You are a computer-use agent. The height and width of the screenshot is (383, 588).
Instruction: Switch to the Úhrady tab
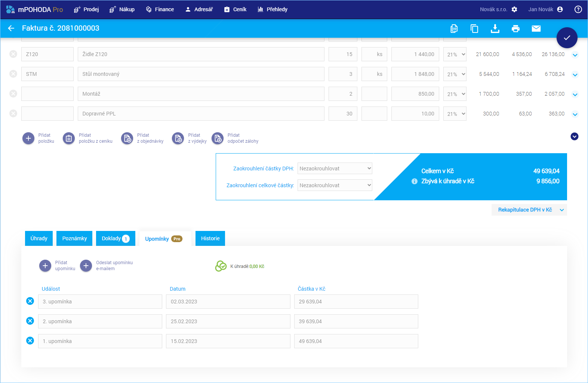click(39, 238)
